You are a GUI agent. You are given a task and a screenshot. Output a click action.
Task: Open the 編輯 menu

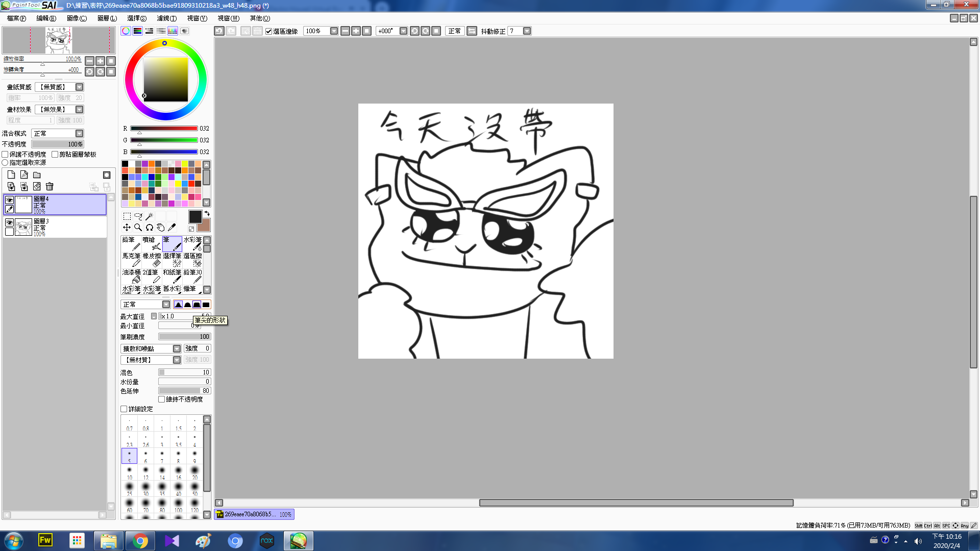point(46,18)
